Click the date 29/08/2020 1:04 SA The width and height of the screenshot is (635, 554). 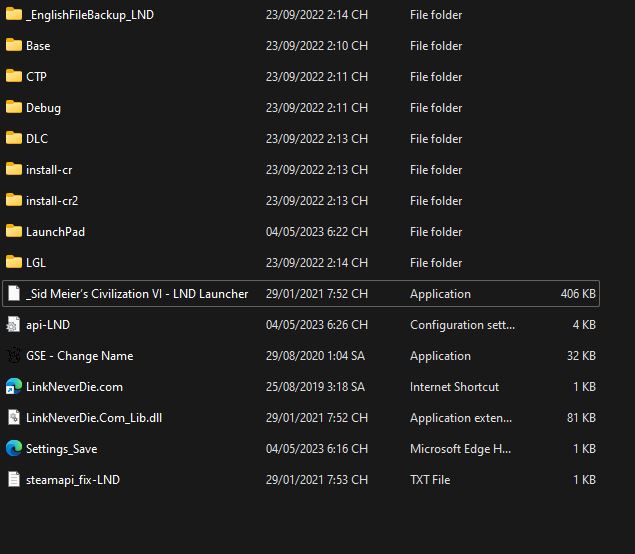click(315, 356)
